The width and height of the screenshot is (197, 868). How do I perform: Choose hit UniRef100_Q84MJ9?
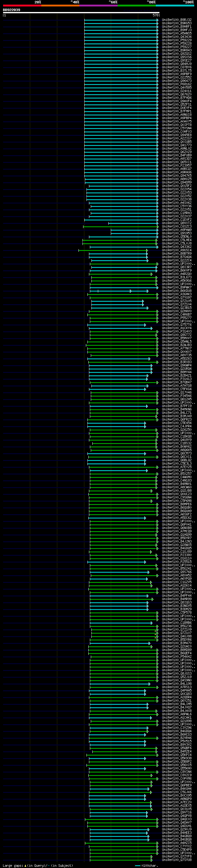pyautogui.click(x=177, y=64)
